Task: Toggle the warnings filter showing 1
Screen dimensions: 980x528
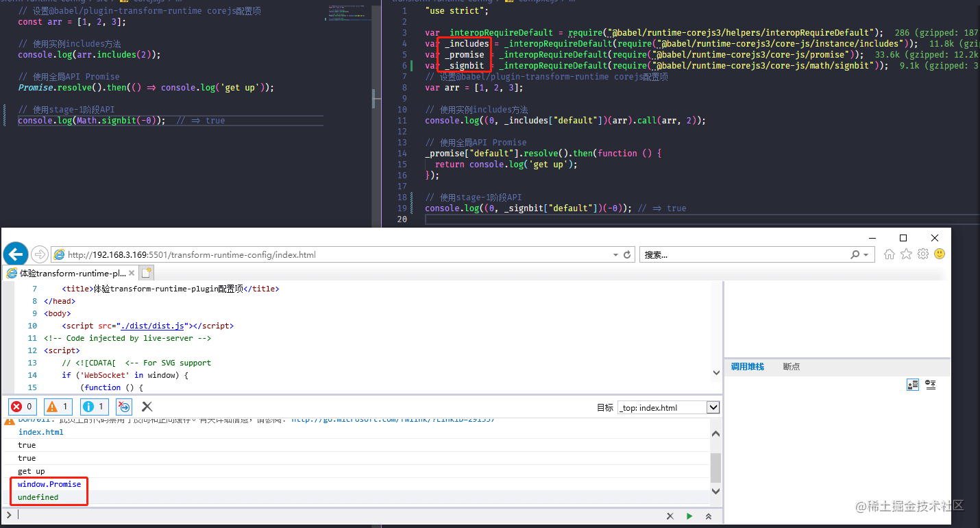Action: [x=58, y=407]
